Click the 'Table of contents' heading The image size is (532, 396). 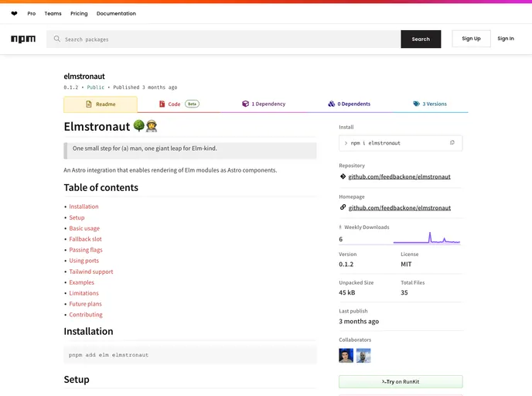click(x=101, y=187)
